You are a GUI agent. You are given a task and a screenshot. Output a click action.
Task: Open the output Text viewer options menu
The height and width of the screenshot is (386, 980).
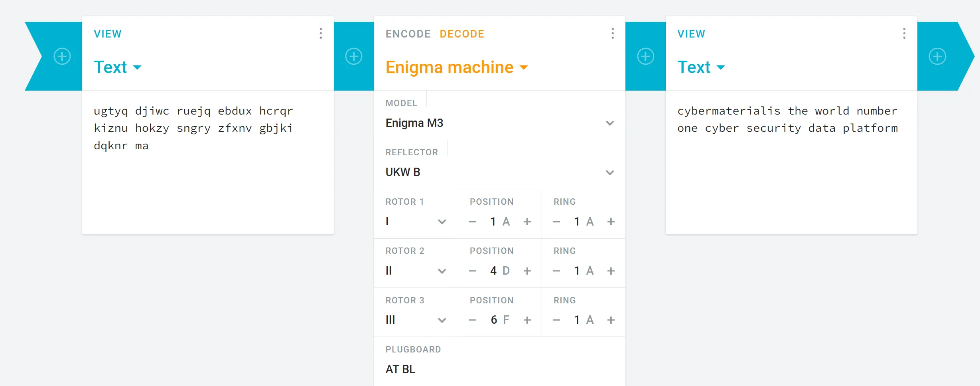(x=904, y=34)
